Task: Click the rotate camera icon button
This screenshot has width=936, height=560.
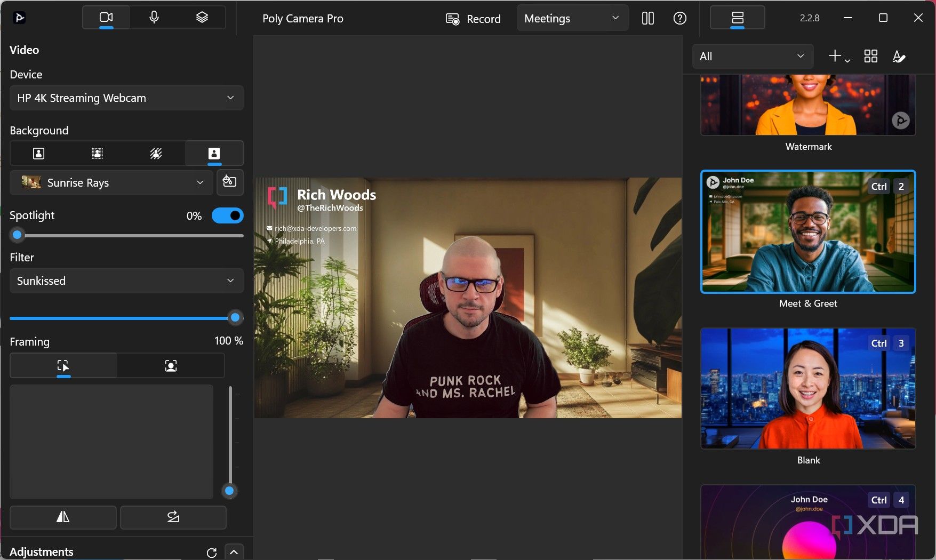Action: click(173, 517)
